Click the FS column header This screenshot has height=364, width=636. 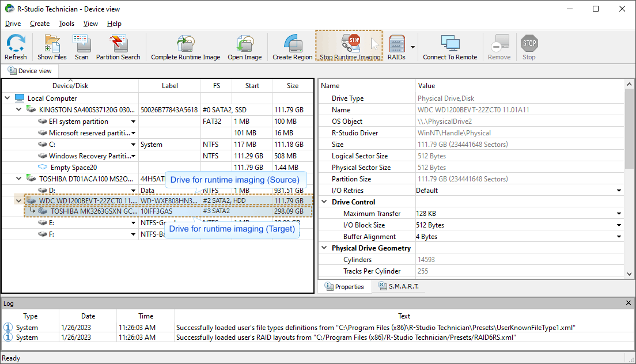tap(217, 85)
